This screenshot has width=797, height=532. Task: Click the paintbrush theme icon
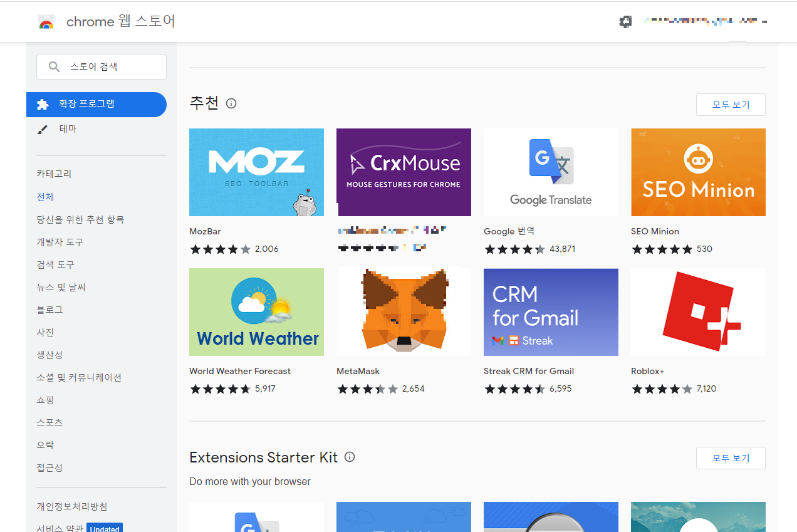pyautogui.click(x=43, y=130)
